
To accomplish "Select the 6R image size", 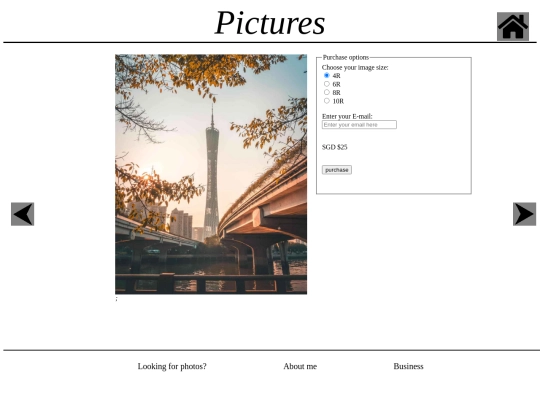I will tap(326, 84).
